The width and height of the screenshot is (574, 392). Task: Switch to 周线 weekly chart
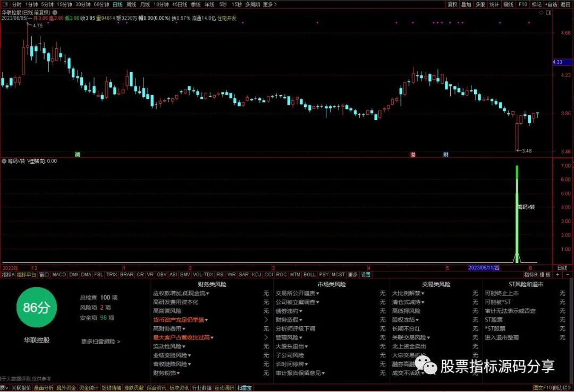coord(131,4)
